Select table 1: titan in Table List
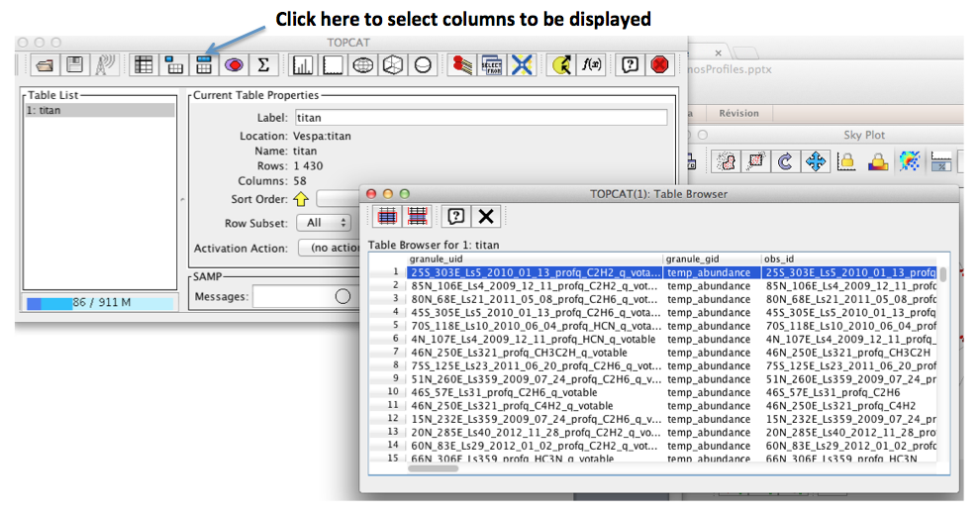Screen dimensions: 980x515 click(99, 110)
